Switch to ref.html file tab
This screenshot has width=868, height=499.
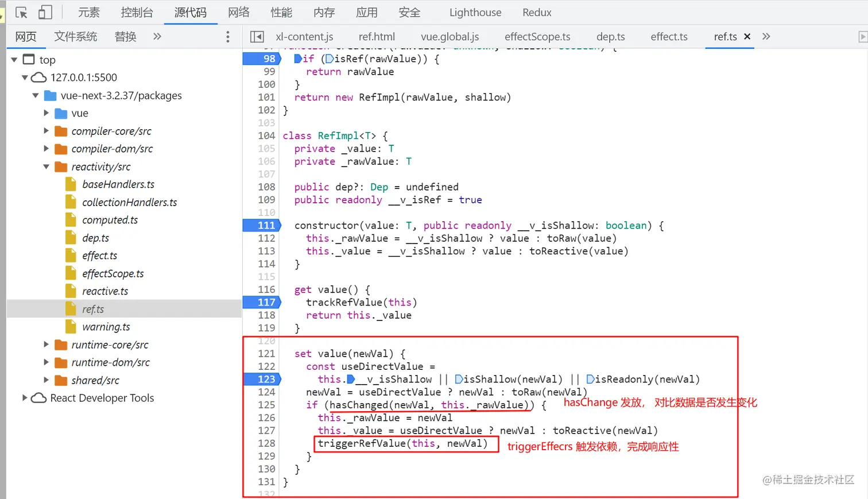377,37
